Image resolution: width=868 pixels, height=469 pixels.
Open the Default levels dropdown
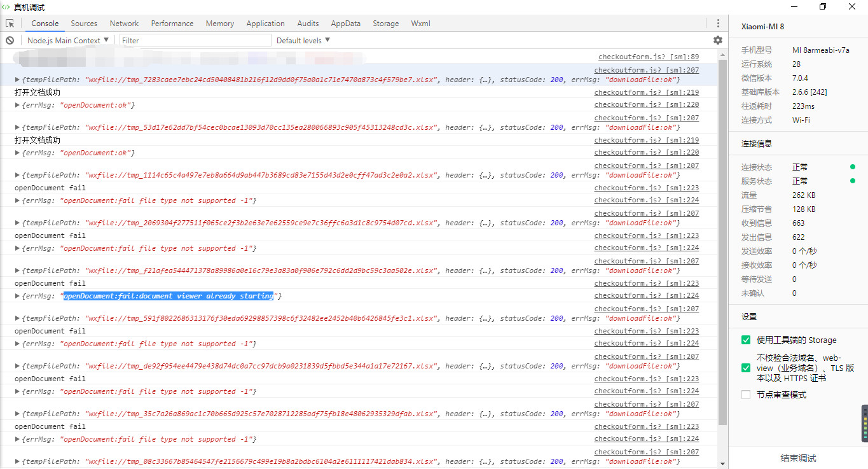(x=303, y=40)
